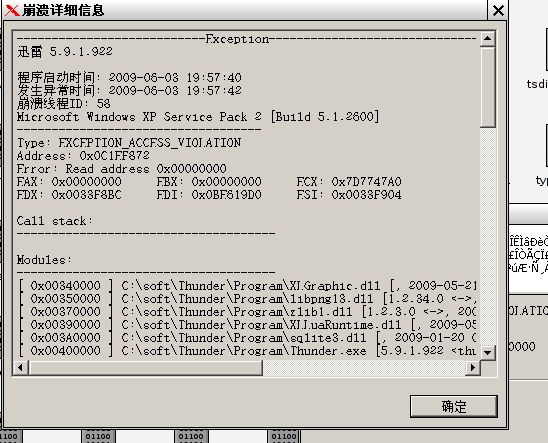Click the vertical scrollbar down arrow
The width and height of the screenshot is (548, 443).
488,353
